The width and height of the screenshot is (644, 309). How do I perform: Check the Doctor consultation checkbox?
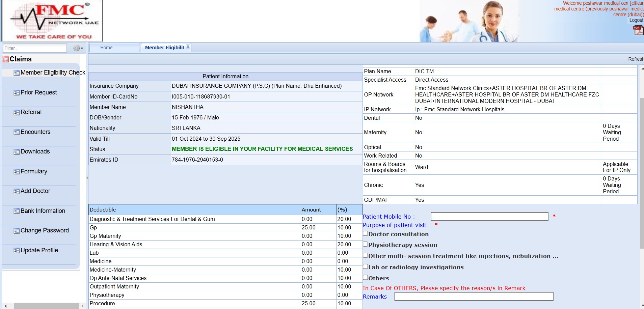(365, 233)
